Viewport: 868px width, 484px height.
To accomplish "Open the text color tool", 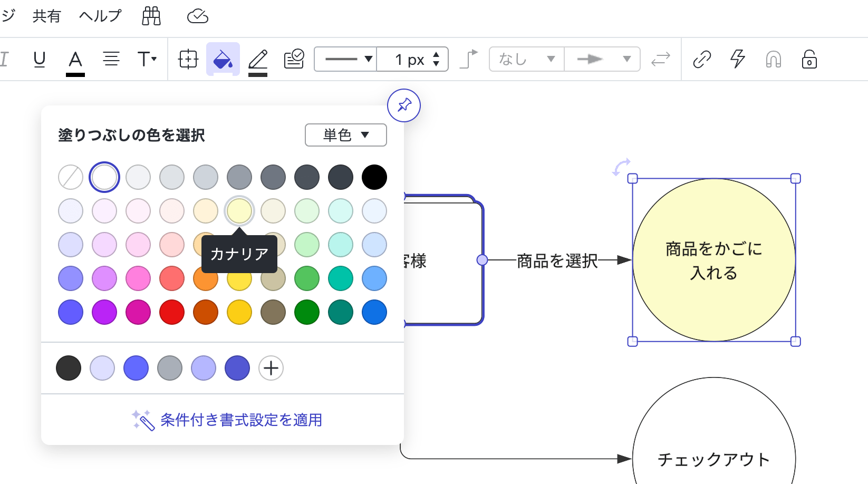I will pyautogui.click(x=75, y=62).
